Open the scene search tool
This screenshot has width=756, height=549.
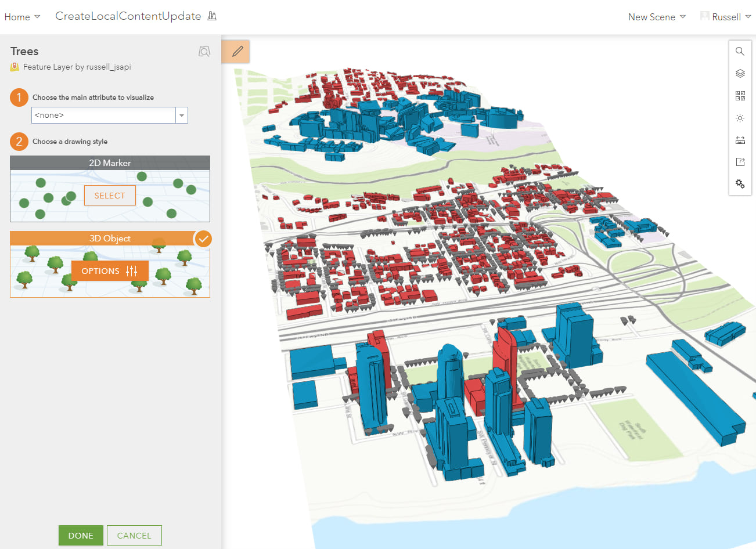point(740,51)
